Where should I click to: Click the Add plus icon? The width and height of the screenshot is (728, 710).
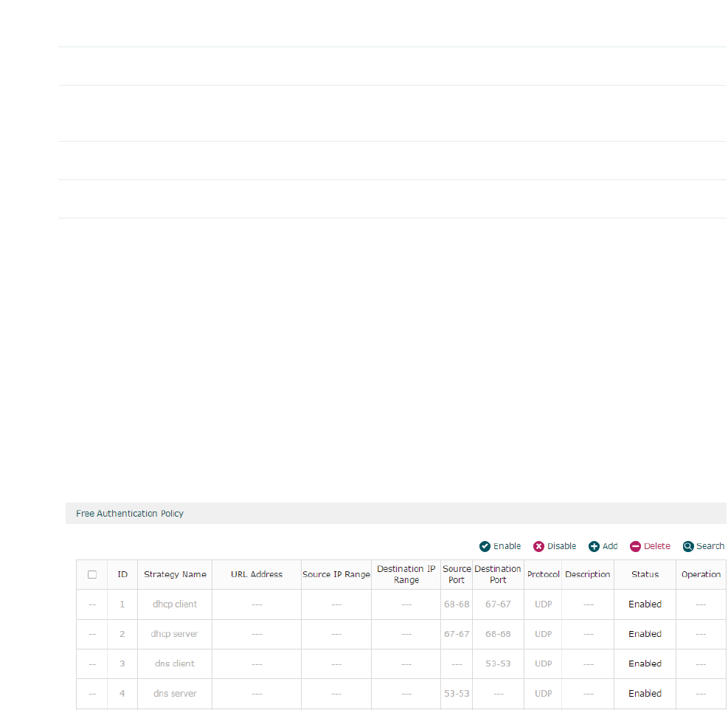pyautogui.click(x=594, y=546)
